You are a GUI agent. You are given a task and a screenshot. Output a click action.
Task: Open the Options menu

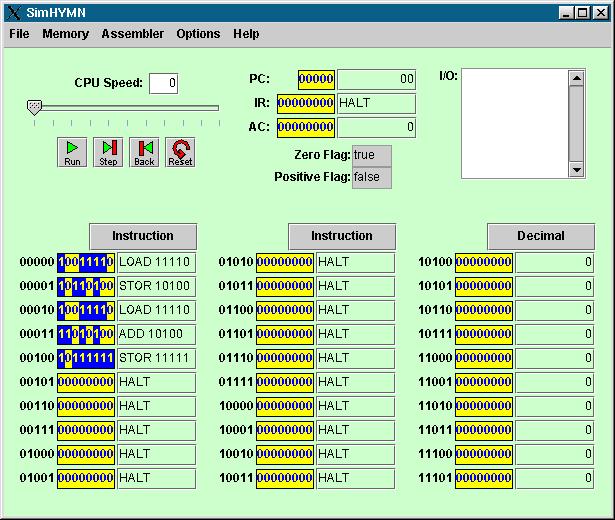198,34
